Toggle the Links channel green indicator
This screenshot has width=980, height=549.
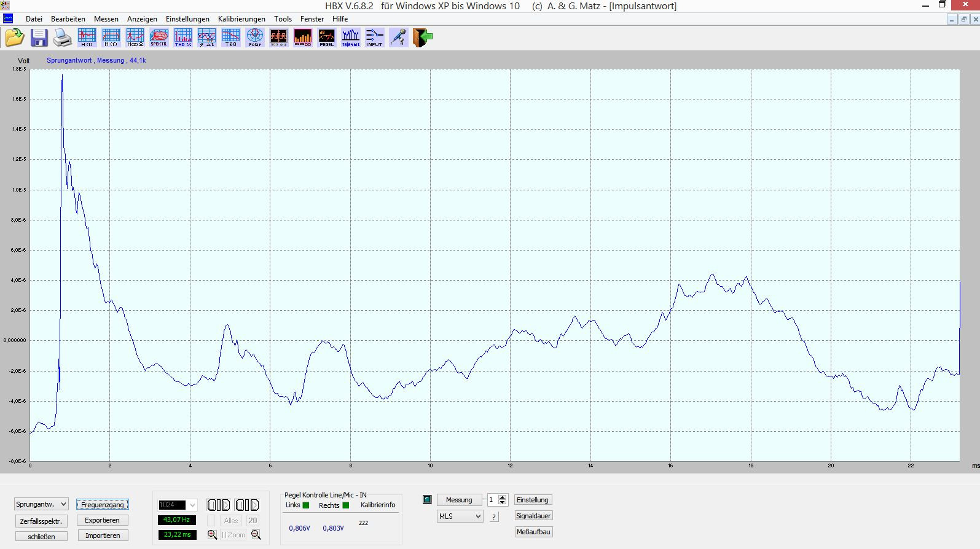(306, 505)
